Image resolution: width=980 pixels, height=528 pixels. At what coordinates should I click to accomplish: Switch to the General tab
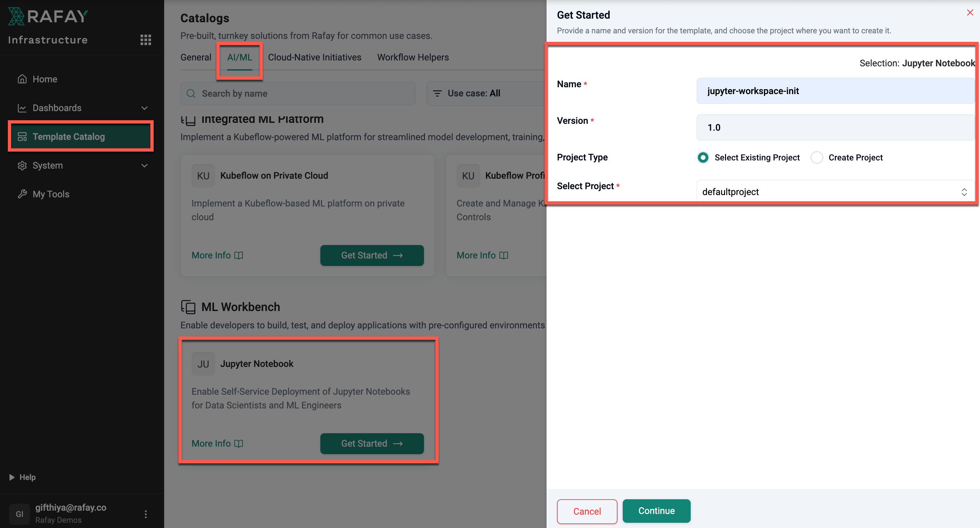coord(195,58)
